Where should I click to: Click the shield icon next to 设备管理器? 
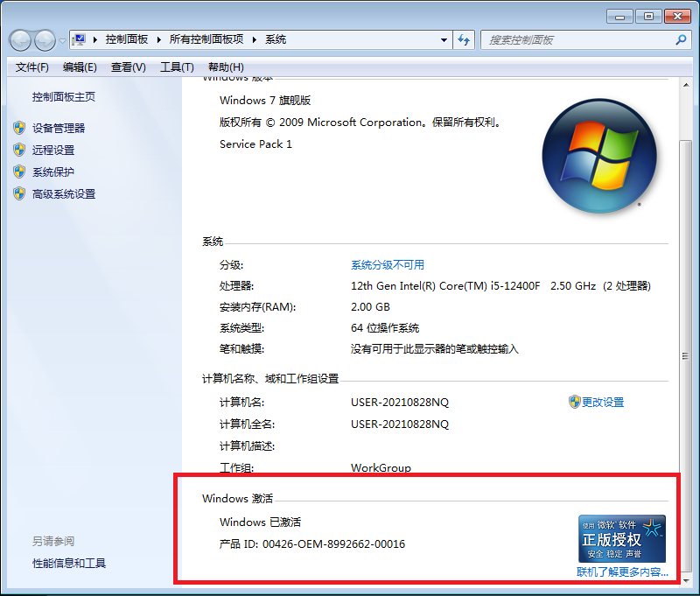click(19, 128)
